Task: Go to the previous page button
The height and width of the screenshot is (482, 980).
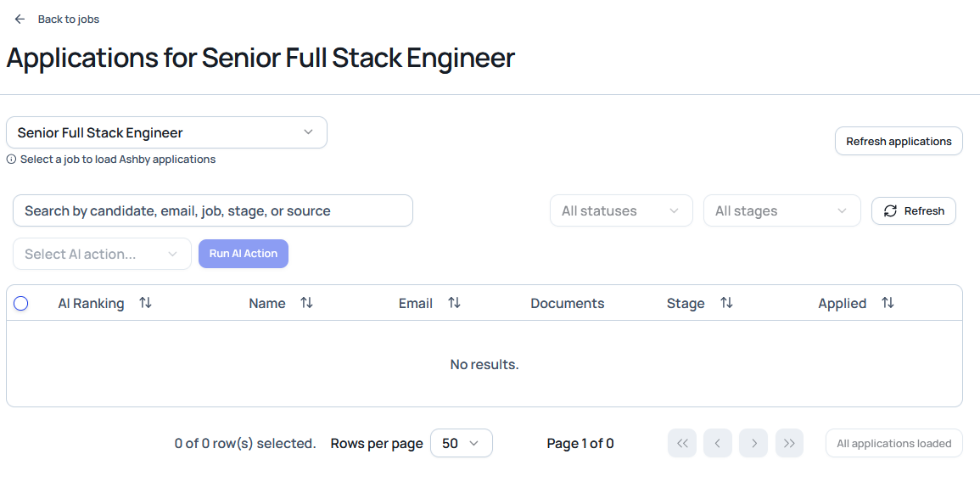Action: pos(718,443)
